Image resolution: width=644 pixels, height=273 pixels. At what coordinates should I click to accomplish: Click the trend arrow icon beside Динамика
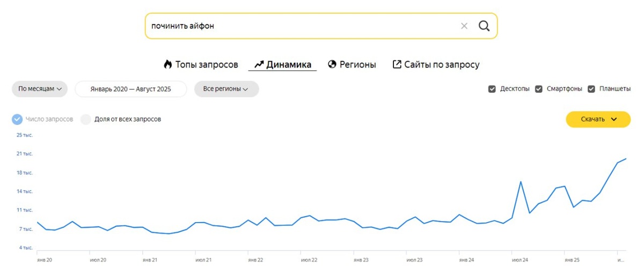[x=259, y=64]
